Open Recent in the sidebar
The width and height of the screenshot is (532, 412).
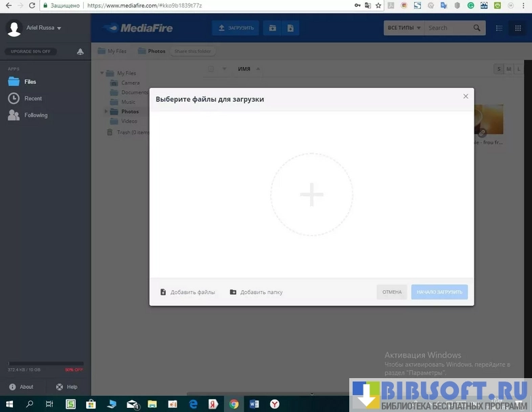[33, 98]
